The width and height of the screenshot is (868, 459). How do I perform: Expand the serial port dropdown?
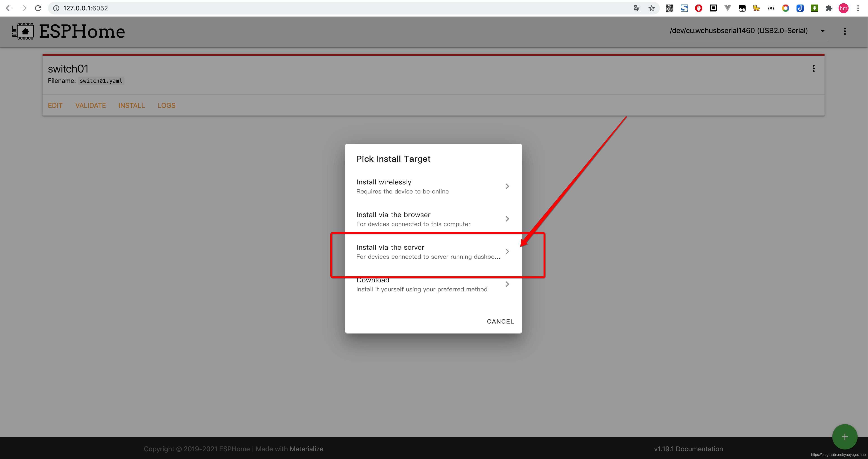tap(823, 31)
